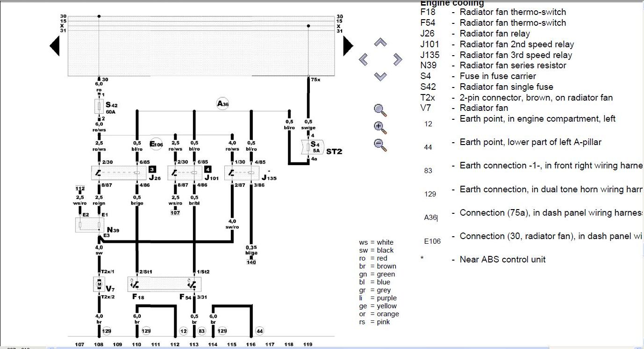Viewport: 644px width, 349px height.
Task: Zoom in with the plus magnifier
Action: (380, 127)
